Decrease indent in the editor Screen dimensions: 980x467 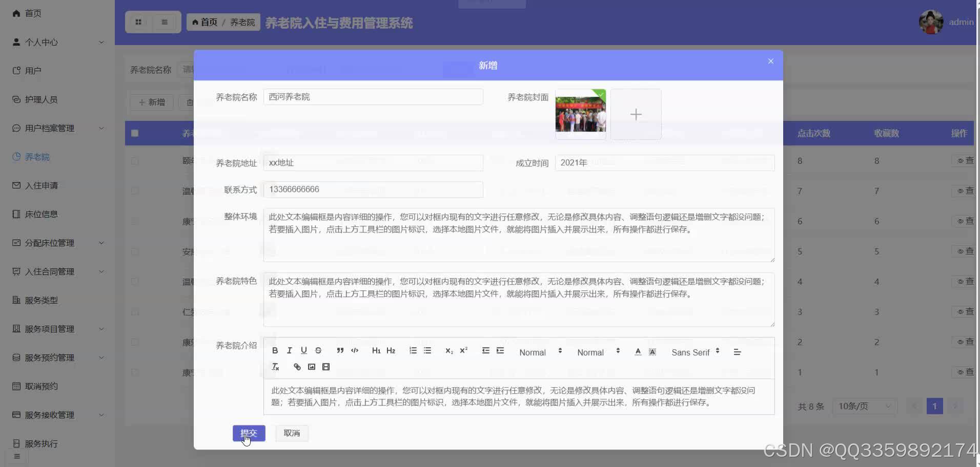(x=486, y=351)
